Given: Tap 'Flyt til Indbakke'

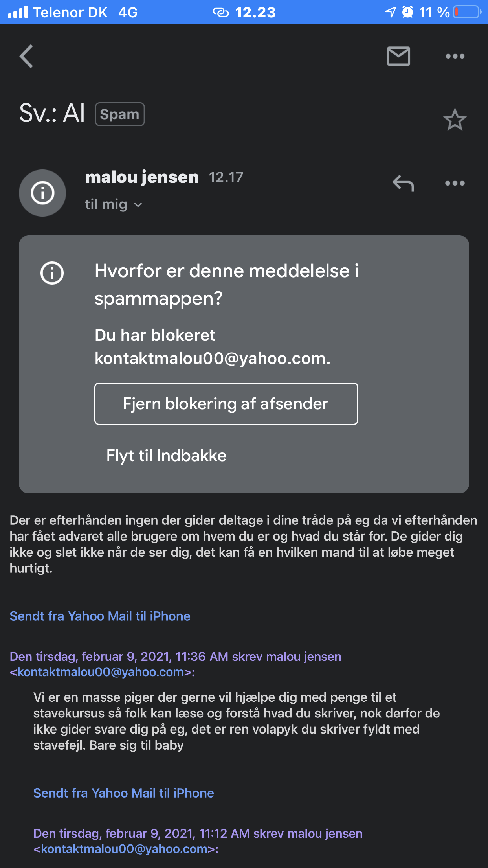Looking at the screenshot, I should [x=166, y=456].
